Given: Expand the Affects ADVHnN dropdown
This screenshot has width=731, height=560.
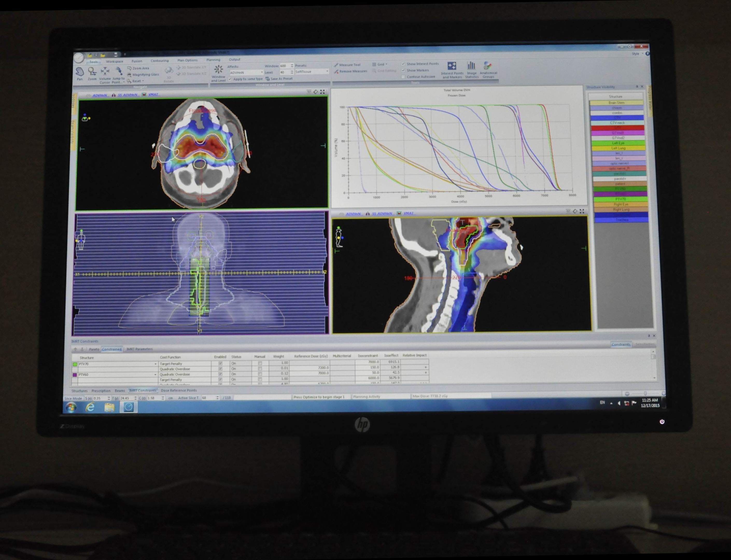Looking at the screenshot, I should pyautogui.click(x=262, y=72).
